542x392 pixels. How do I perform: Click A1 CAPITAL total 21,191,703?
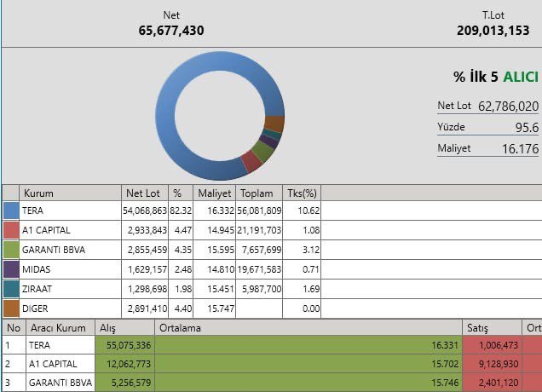point(259,230)
